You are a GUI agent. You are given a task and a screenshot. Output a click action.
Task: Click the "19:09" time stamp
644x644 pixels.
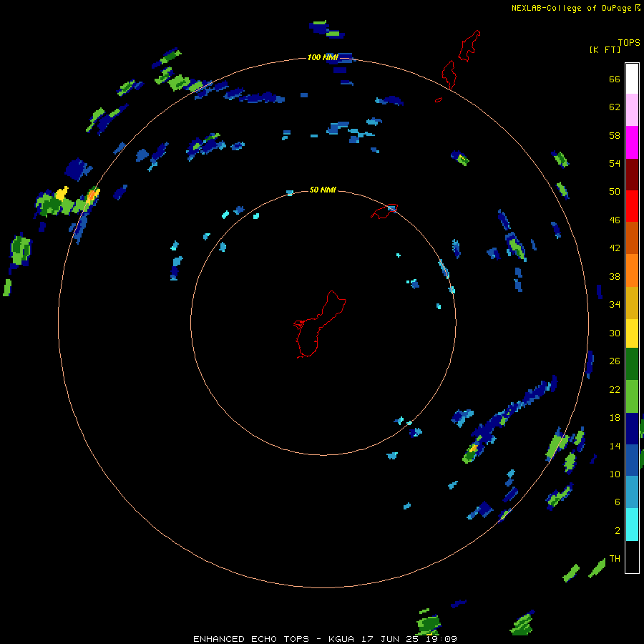pyautogui.click(x=441, y=639)
